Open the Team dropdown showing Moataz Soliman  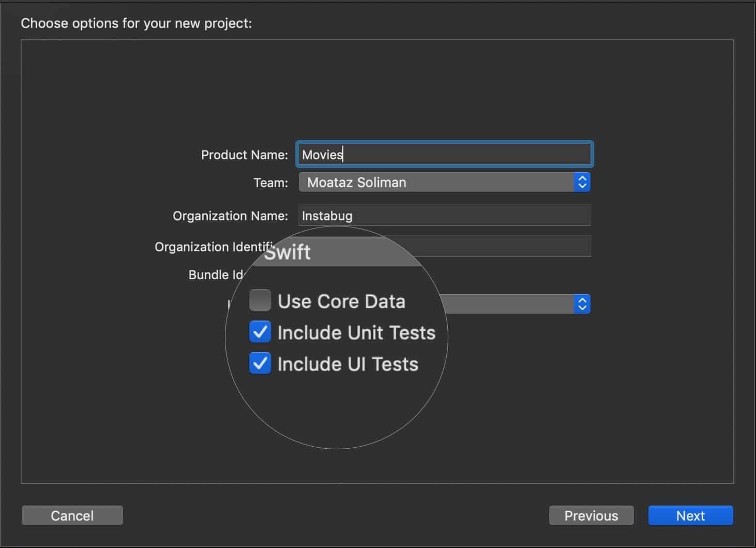[444, 182]
